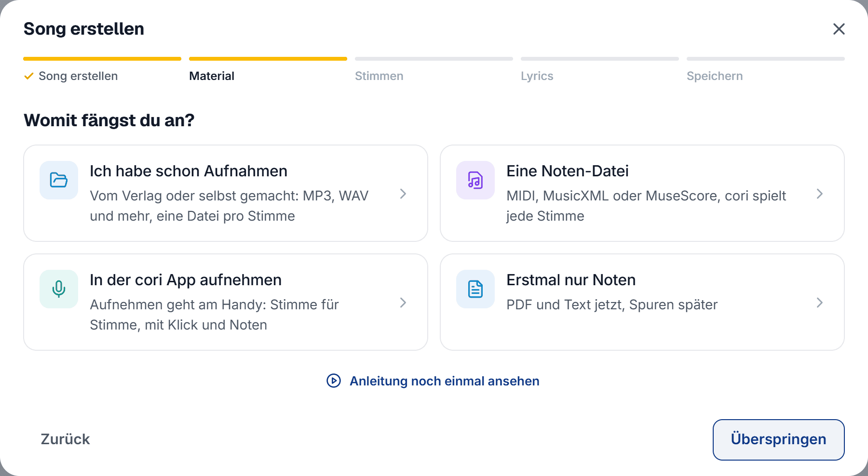This screenshot has height=476, width=868.
Task: Click the music file icon for Noten-Datei
Action: pyautogui.click(x=475, y=180)
